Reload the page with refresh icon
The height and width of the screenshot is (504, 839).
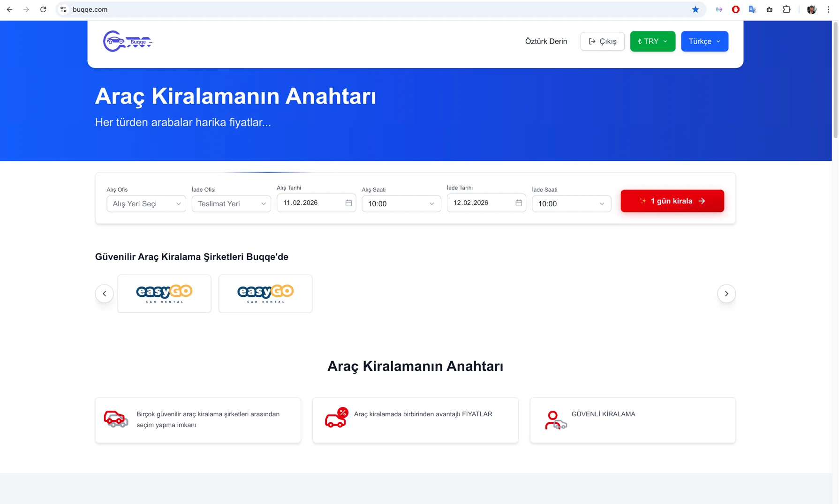(43, 9)
